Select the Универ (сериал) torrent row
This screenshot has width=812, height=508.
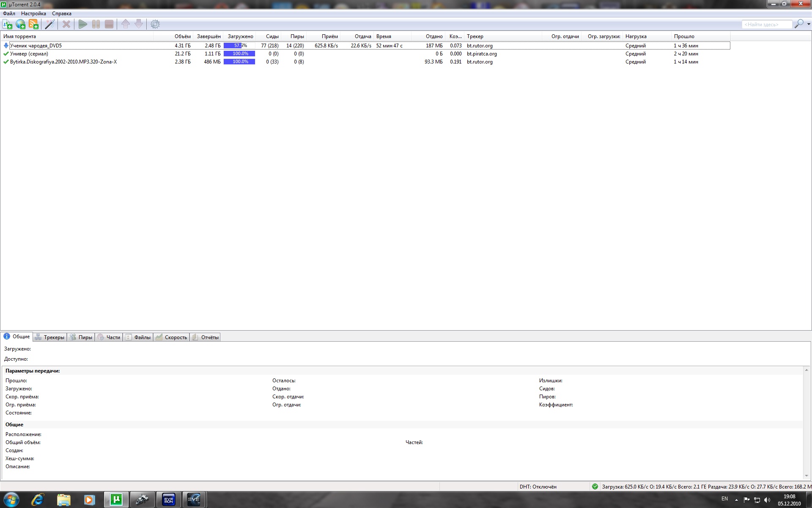(x=29, y=54)
